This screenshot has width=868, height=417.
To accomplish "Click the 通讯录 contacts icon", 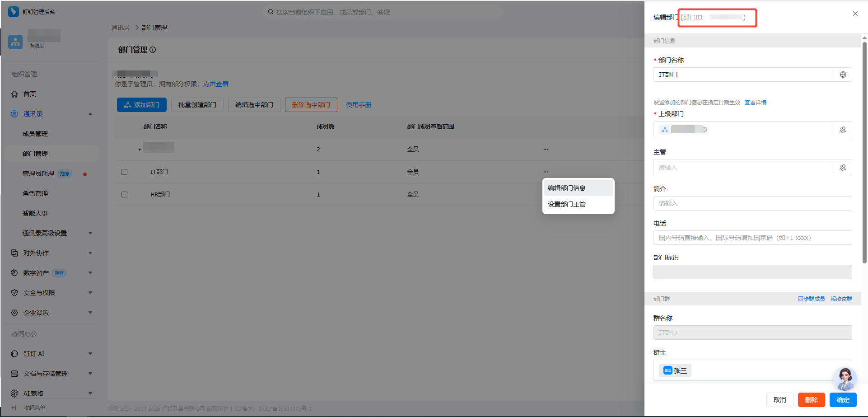I will click(14, 114).
